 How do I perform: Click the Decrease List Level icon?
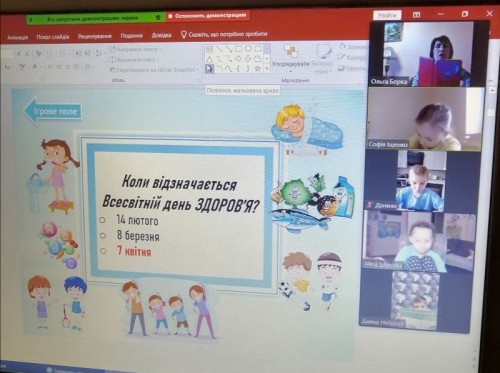78,53
